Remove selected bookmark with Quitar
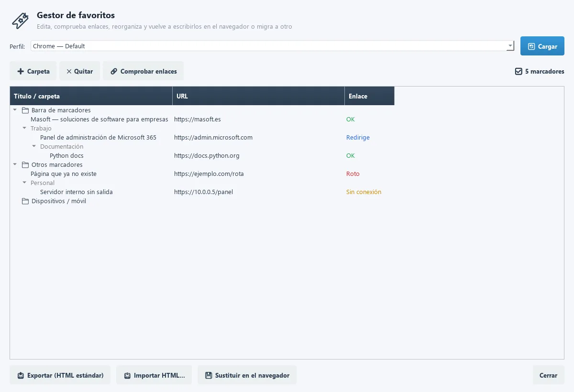574x392 pixels. click(x=79, y=71)
